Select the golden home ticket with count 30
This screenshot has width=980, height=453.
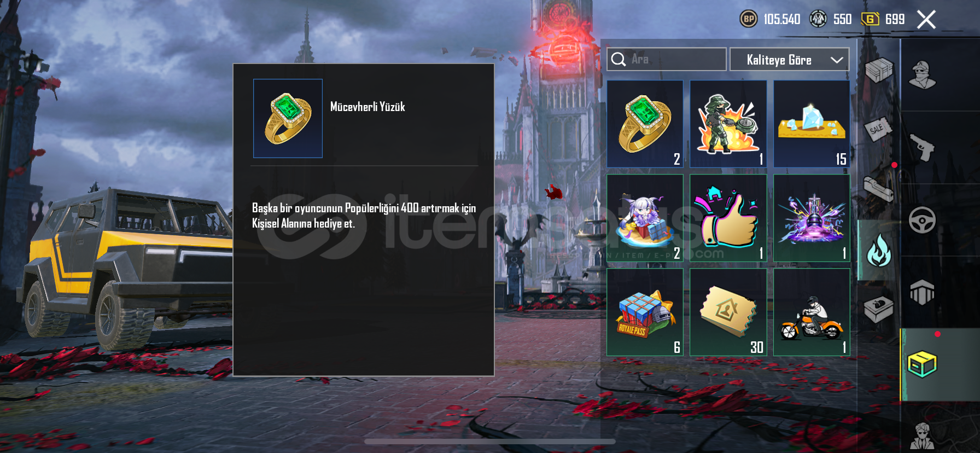coord(728,312)
